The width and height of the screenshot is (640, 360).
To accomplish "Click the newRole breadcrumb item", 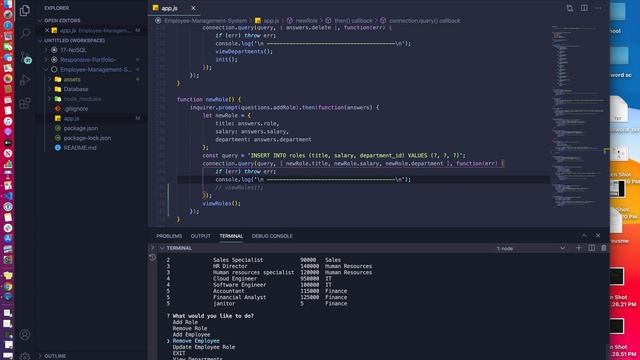I will pos(307,20).
